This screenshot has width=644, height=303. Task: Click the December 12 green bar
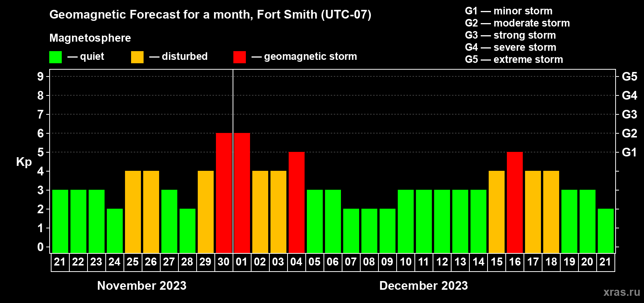point(442,222)
